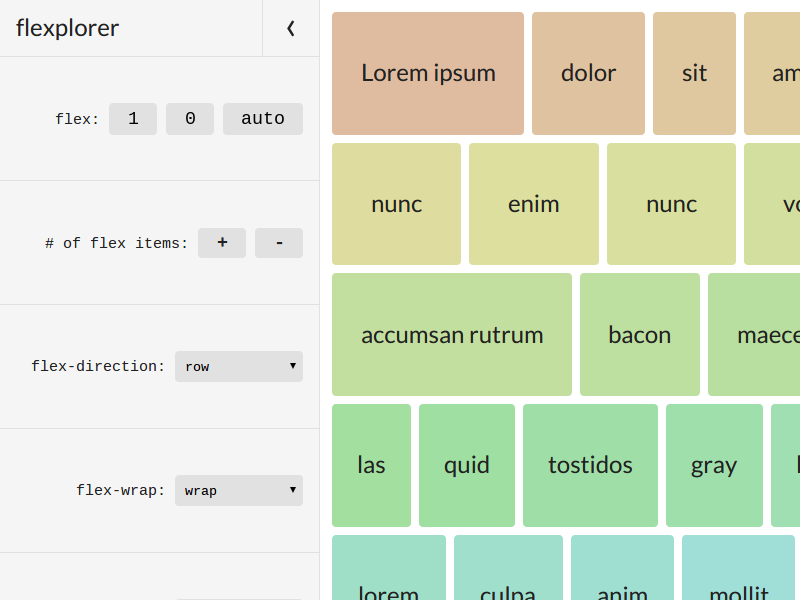Click the enim flex item
The image size is (800, 600).
[x=533, y=204]
